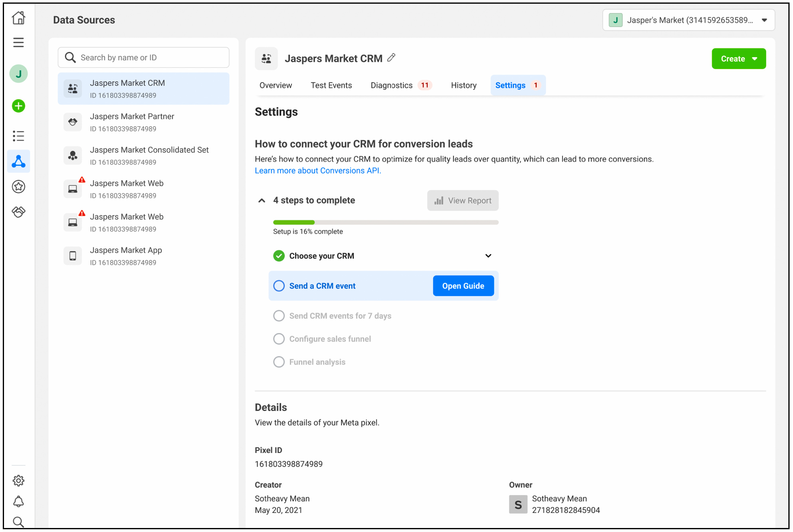
Task: Open the notifications bell icon
Action: pos(18,502)
